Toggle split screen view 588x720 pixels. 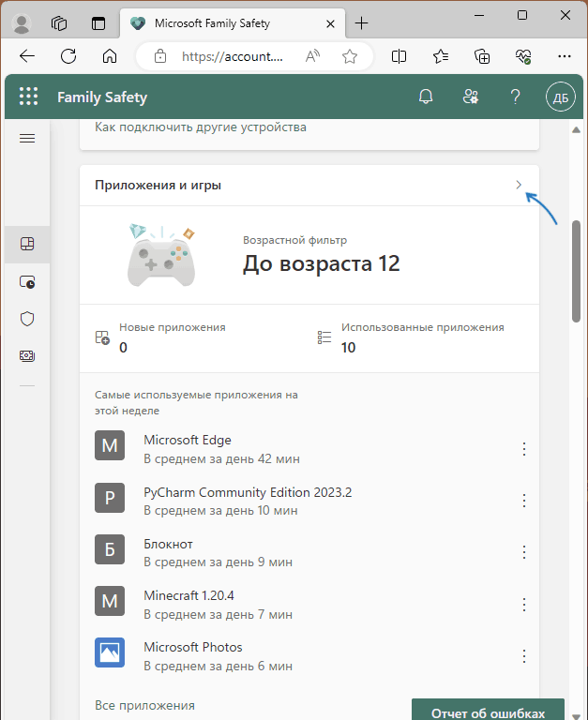[399, 56]
